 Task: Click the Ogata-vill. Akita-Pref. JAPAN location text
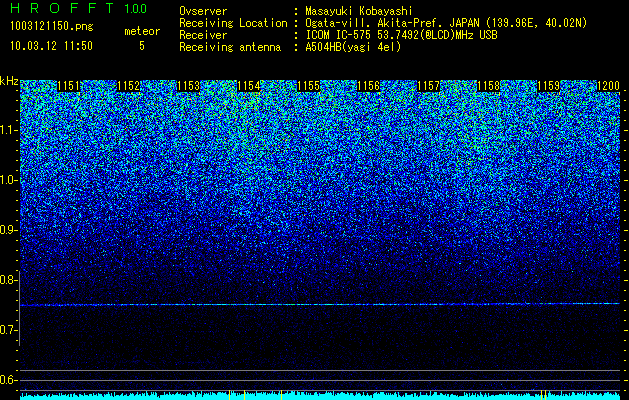446,23
